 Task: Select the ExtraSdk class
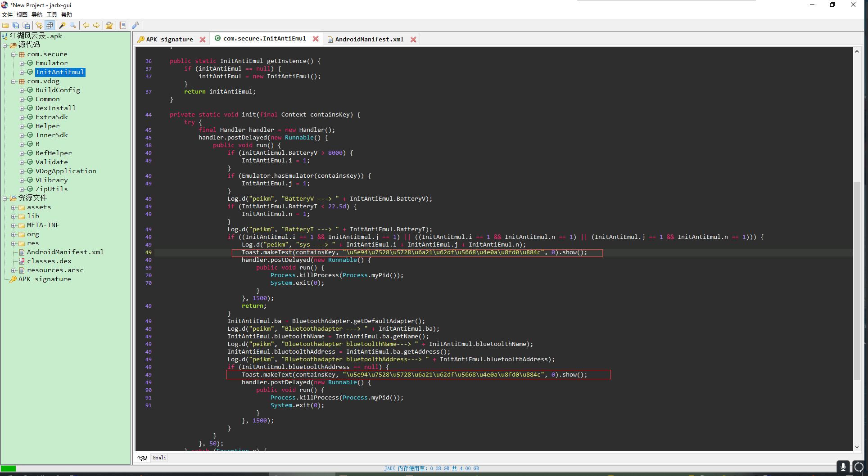tap(52, 117)
